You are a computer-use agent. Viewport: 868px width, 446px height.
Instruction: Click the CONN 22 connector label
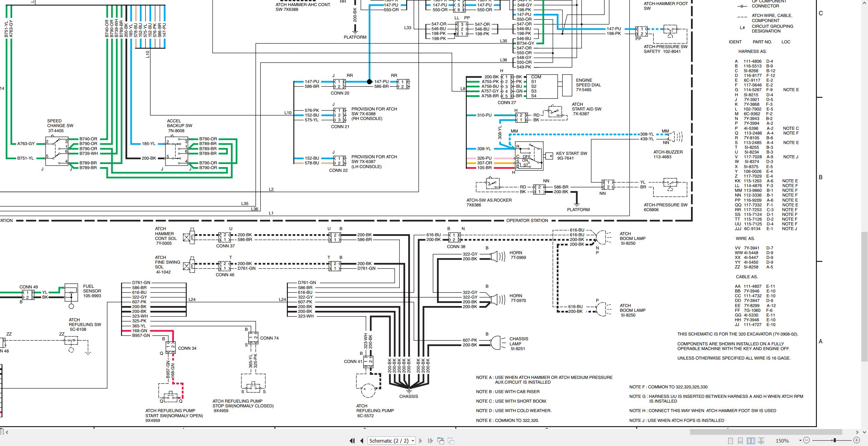338,170
